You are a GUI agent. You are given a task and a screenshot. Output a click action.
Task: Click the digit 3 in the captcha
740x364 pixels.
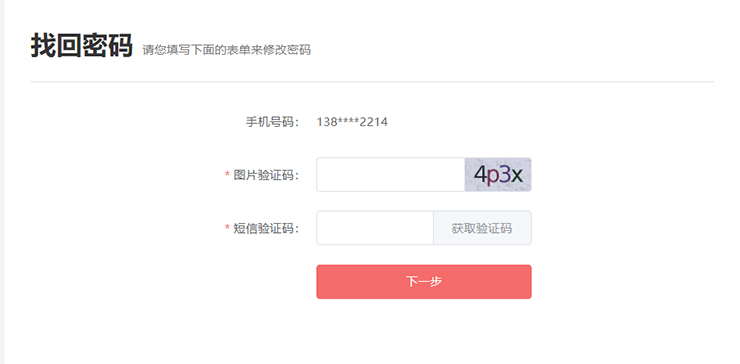504,175
